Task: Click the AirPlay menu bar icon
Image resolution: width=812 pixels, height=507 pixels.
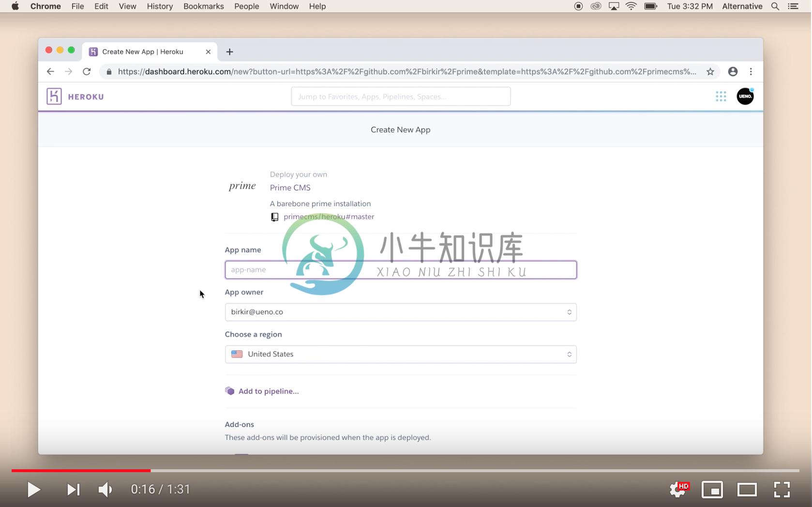Action: pyautogui.click(x=614, y=6)
